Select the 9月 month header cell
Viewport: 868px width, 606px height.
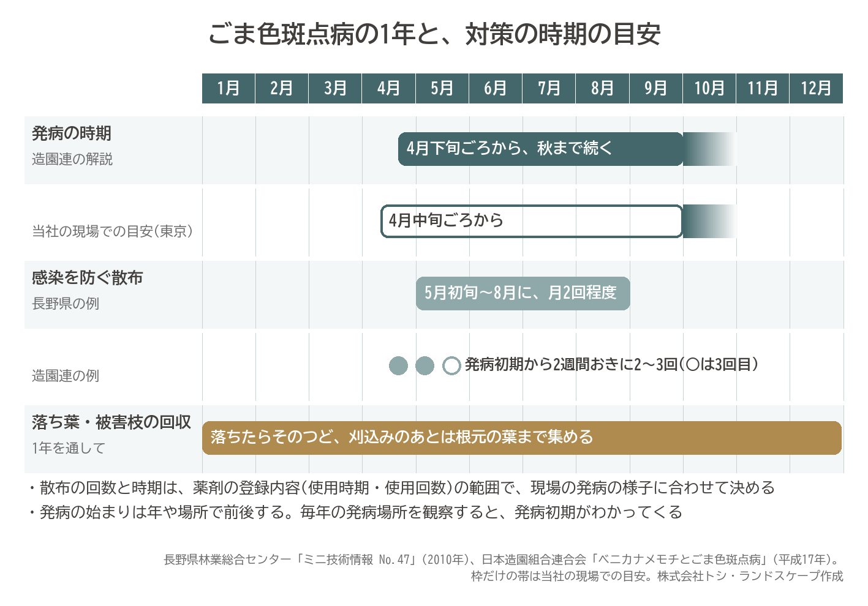(656, 88)
